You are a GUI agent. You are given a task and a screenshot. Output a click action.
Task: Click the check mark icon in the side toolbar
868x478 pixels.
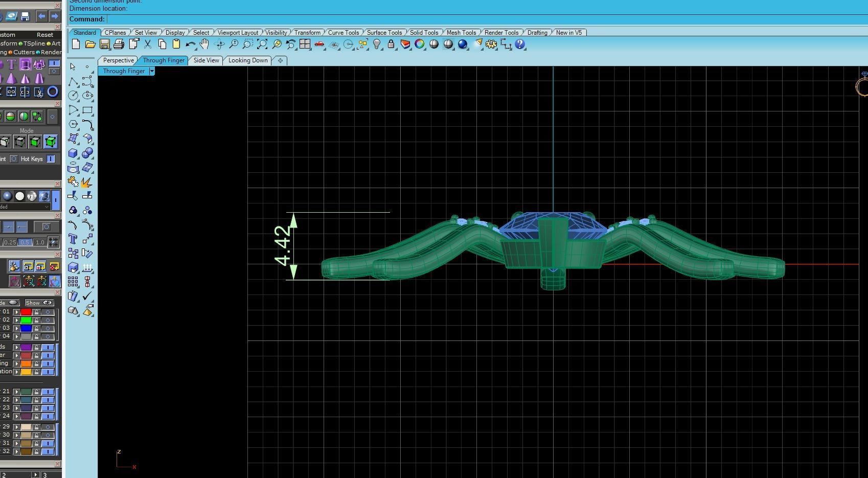tap(87, 296)
